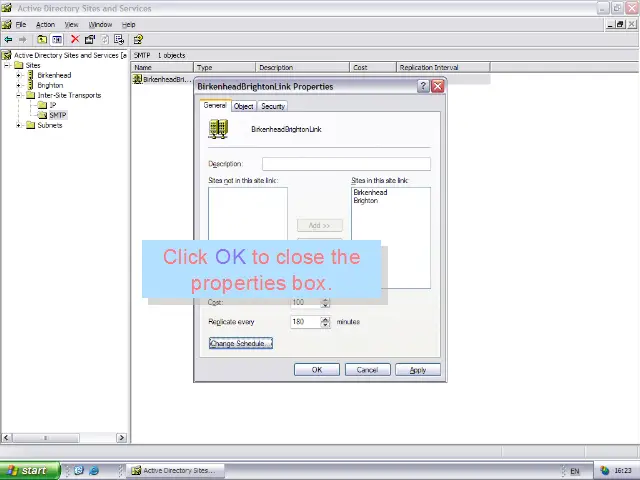The width and height of the screenshot is (640, 480).
Task: Open the Internet Explorer quick launch icon
Action: point(94,470)
